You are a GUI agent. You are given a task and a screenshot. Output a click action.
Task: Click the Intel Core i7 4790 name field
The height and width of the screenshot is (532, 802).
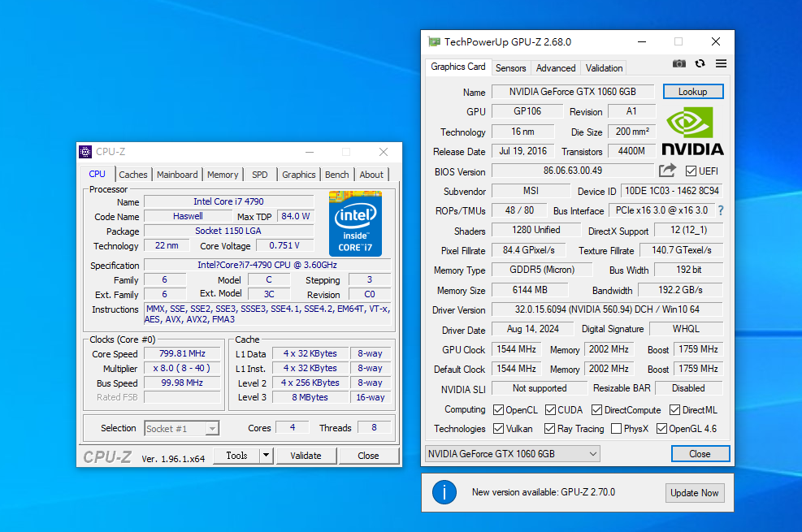click(228, 201)
